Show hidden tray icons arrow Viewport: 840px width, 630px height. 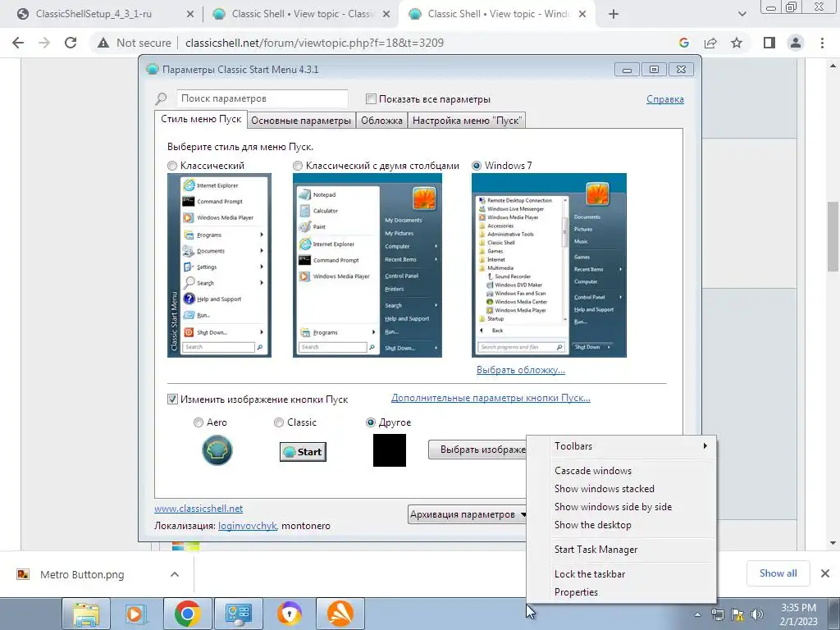coord(697,615)
